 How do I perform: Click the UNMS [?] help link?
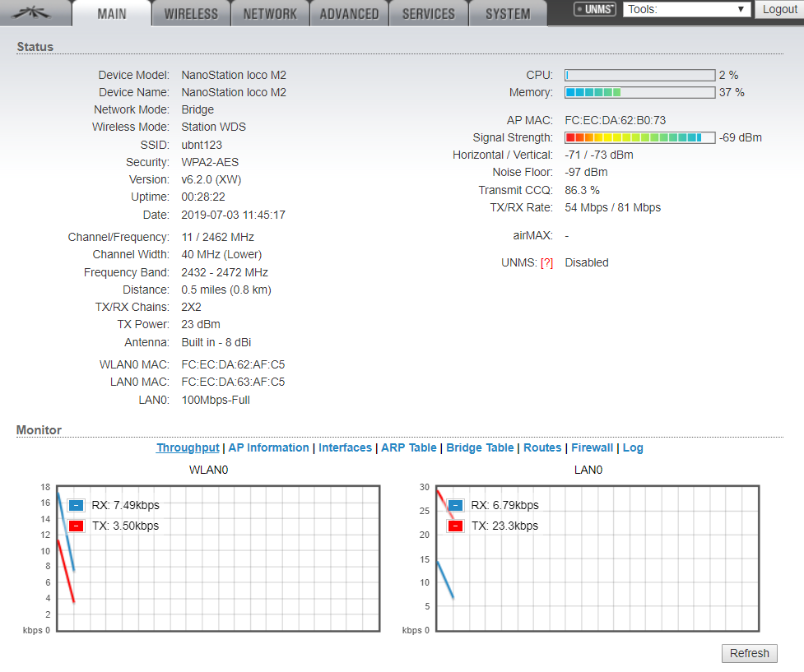pos(546,263)
